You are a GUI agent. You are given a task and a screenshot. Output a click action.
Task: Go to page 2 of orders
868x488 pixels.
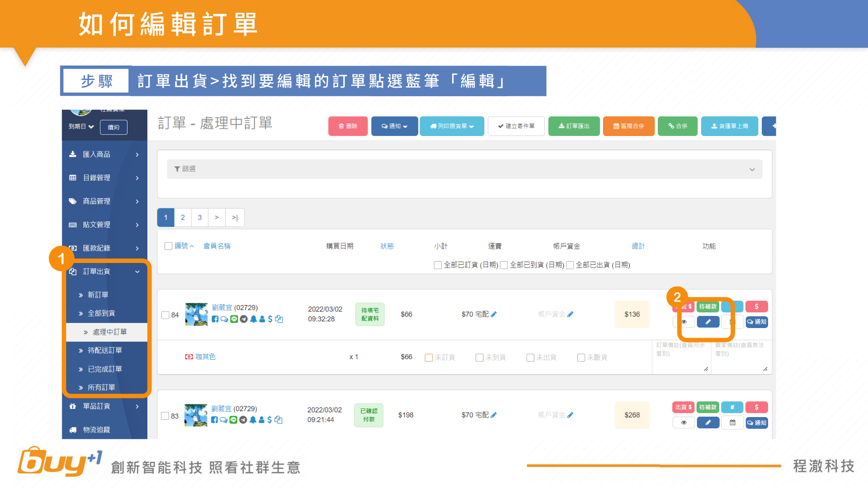(183, 217)
